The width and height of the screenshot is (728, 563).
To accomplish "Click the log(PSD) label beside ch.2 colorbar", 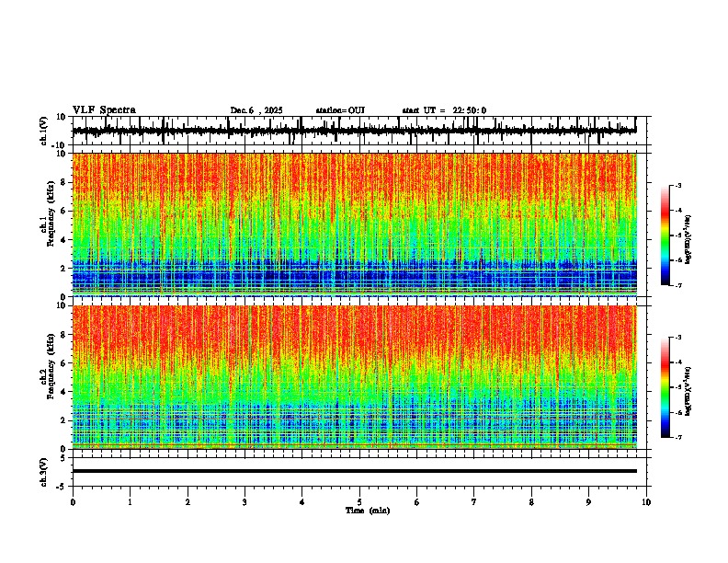I will coord(688,391).
